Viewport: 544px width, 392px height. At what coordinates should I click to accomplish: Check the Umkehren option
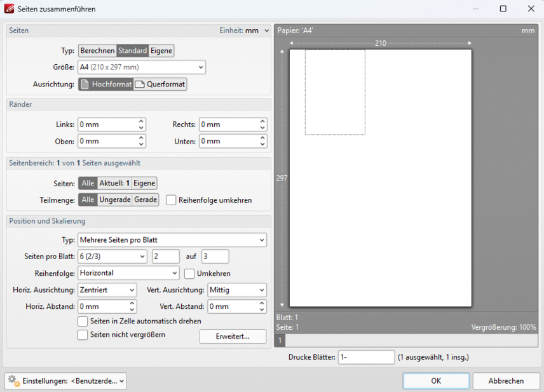point(189,274)
